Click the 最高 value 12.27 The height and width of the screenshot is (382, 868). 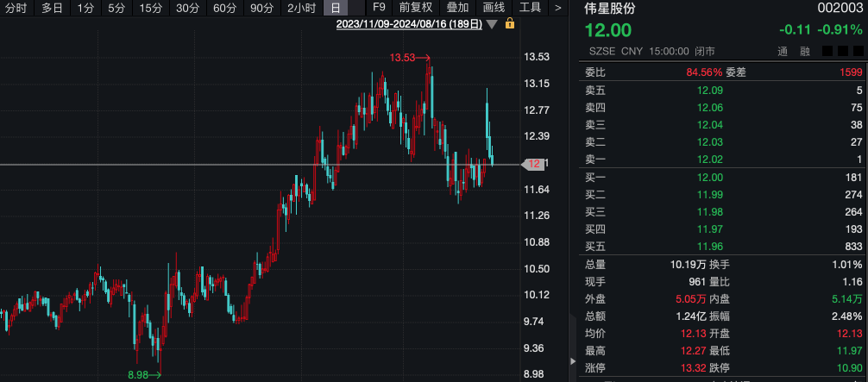pos(694,350)
